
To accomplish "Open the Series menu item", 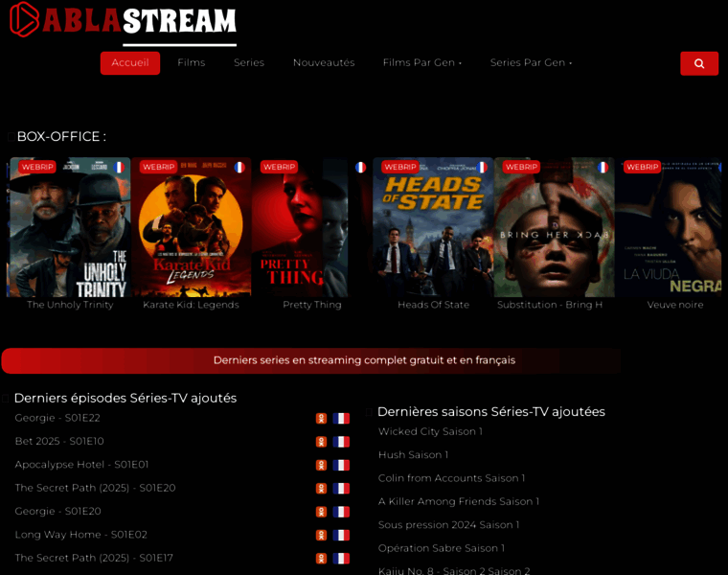I will (249, 62).
